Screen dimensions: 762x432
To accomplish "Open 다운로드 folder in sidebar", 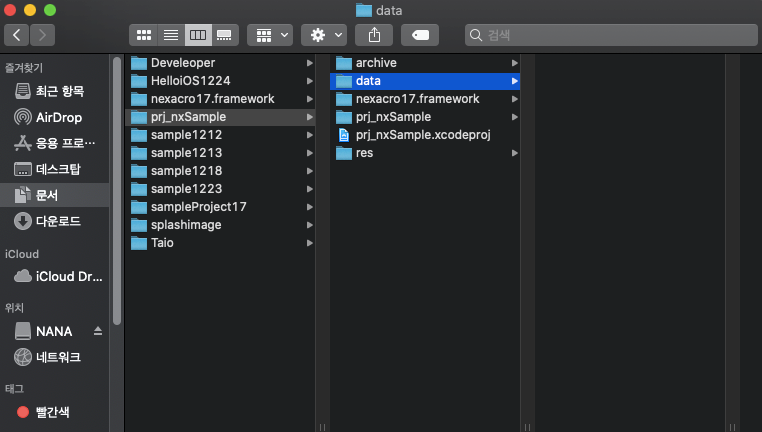I will (58, 221).
